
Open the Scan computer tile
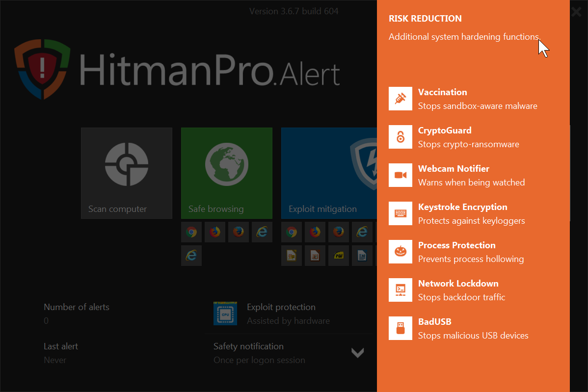(x=127, y=173)
